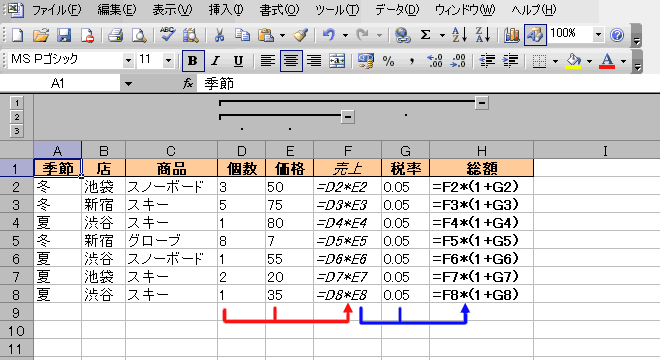Screen dimensions: 660x360
Task: Collapse the inner column group minus button
Action: pos(347,117)
